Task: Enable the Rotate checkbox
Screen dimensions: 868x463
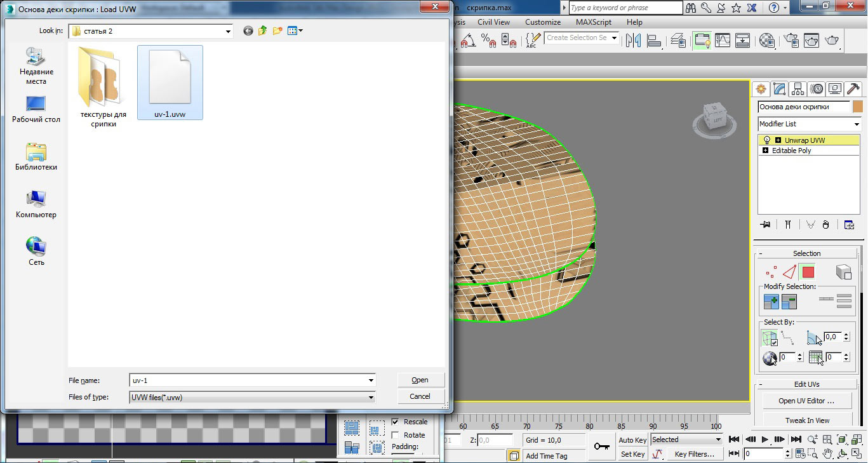Action: 396,435
